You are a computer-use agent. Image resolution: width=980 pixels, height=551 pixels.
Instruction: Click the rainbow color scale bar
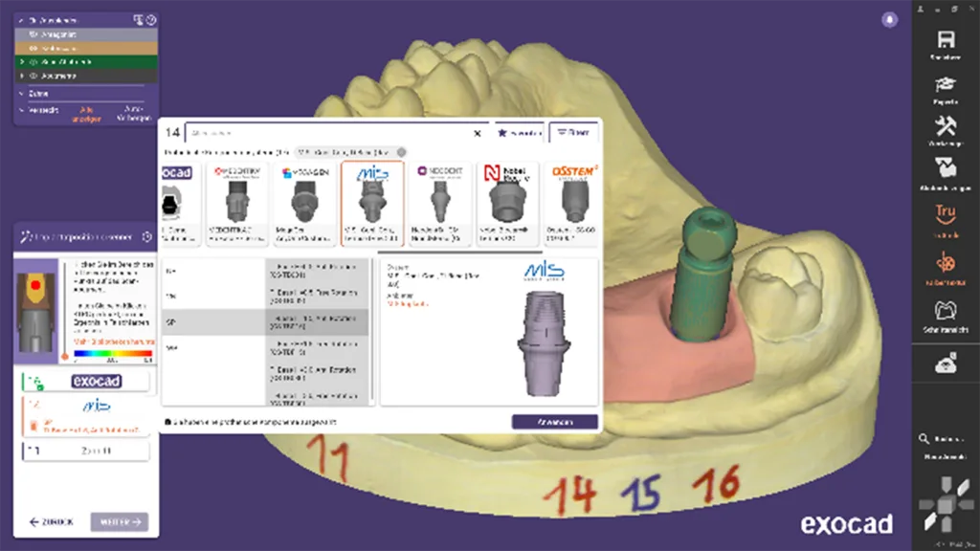point(113,354)
